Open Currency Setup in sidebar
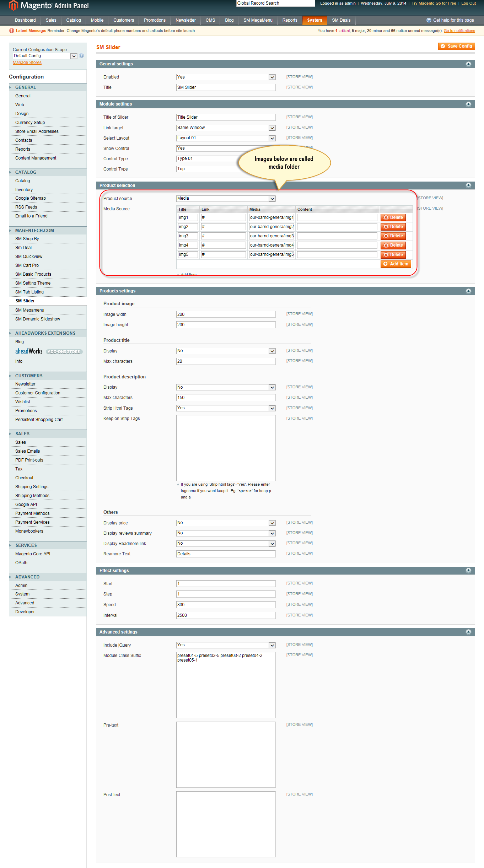The width and height of the screenshot is (484, 868). (30, 123)
